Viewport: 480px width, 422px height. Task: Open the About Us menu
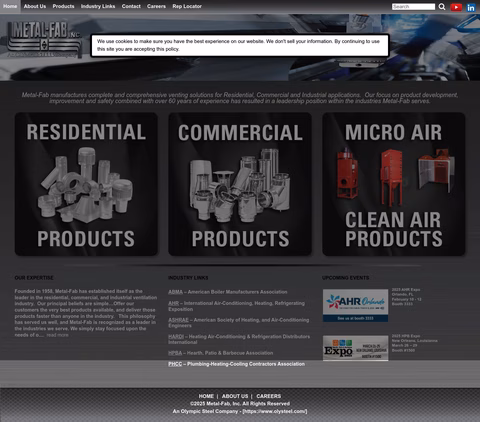pos(35,6)
